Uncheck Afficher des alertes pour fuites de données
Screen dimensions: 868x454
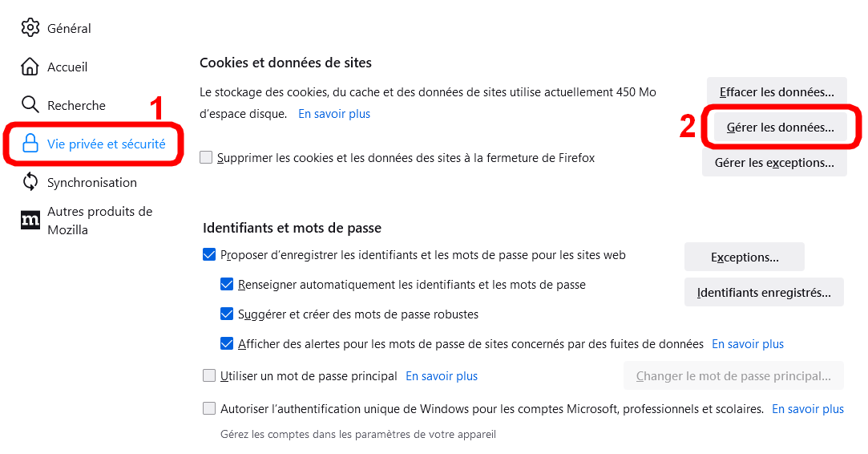[x=227, y=344]
